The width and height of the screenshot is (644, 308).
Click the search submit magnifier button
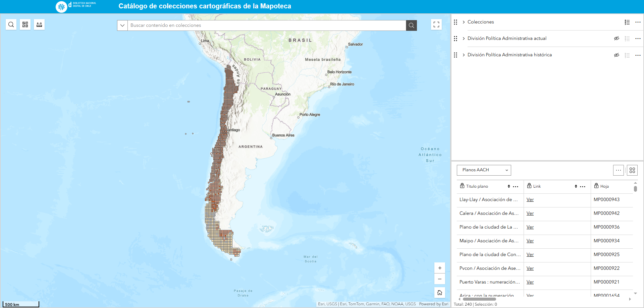click(411, 25)
